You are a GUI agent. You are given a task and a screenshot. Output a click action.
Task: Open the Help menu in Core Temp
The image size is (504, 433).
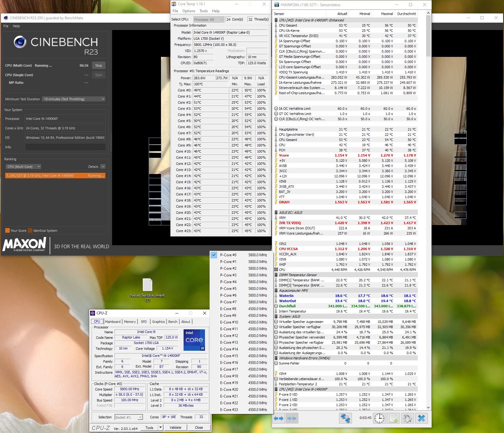[x=216, y=11]
